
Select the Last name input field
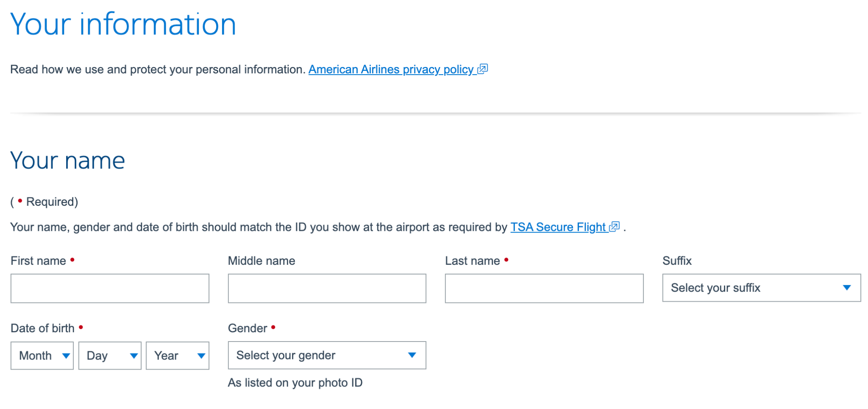[544, 288]
